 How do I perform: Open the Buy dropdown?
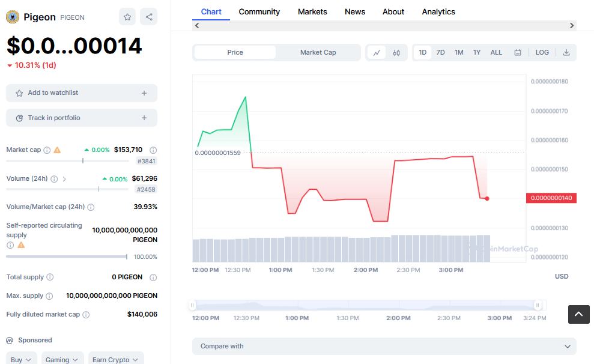21,359
